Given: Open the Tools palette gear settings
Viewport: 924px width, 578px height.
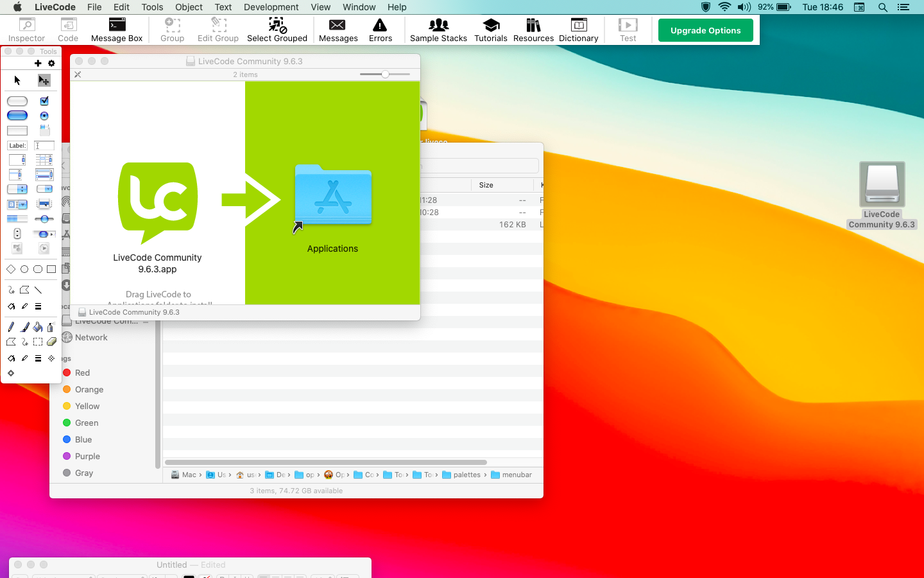Looking at the screenshot, I should (51, 63).
